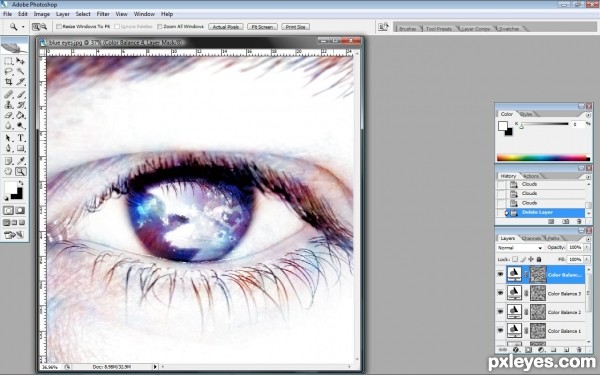Select the Pen tool
Screen dimensions: 600x375
click(x=8, y=148)
